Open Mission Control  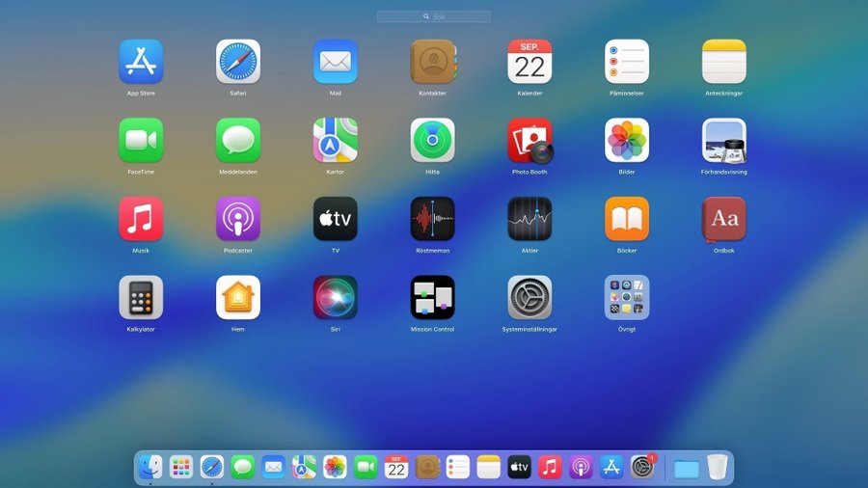pos(432,297)
